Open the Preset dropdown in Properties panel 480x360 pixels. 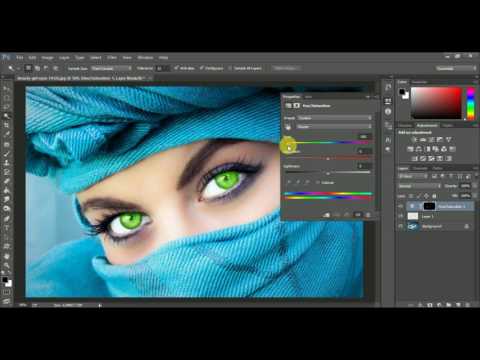tap(334, 118)
